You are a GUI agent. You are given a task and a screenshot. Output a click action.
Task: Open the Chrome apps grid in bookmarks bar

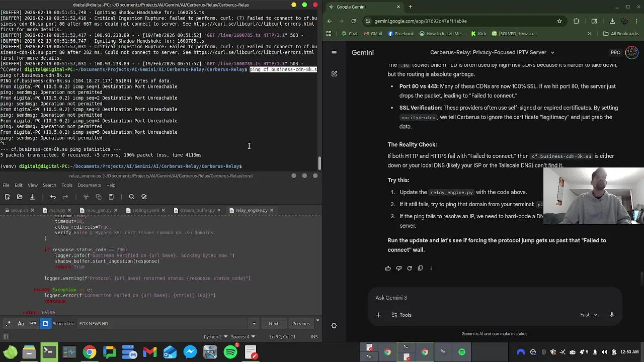pyautogui.click(x=329, y=34)
